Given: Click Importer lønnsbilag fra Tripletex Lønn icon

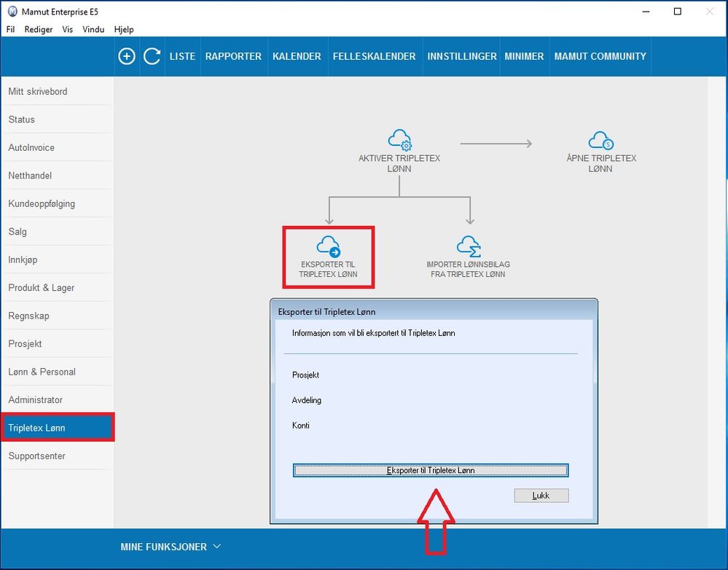Looking at the screenshot, I should pyautogui.click(x=469, y=246).
